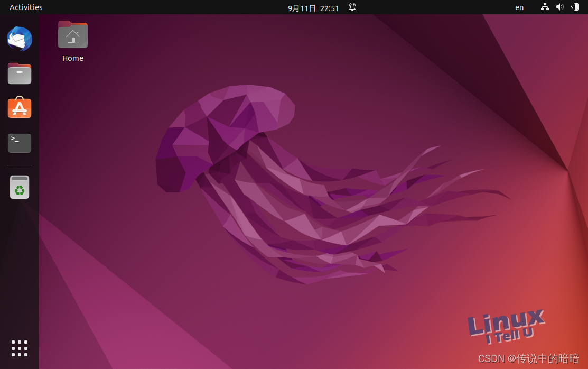Screen dimensions: 588x369
Task: Click the 'Linux I Tell U' watermark
Action: click(x=506, y=324)
